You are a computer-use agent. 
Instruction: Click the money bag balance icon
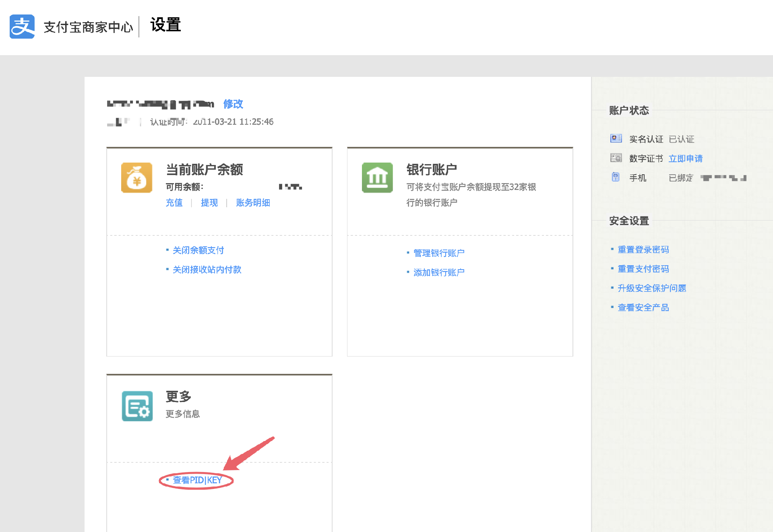click(x=137, y=177)
